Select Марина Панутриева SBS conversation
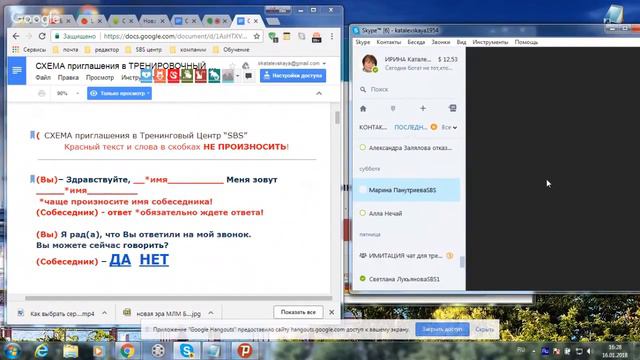The width and height of the screenshot is (640, 360). coord(407,190)
